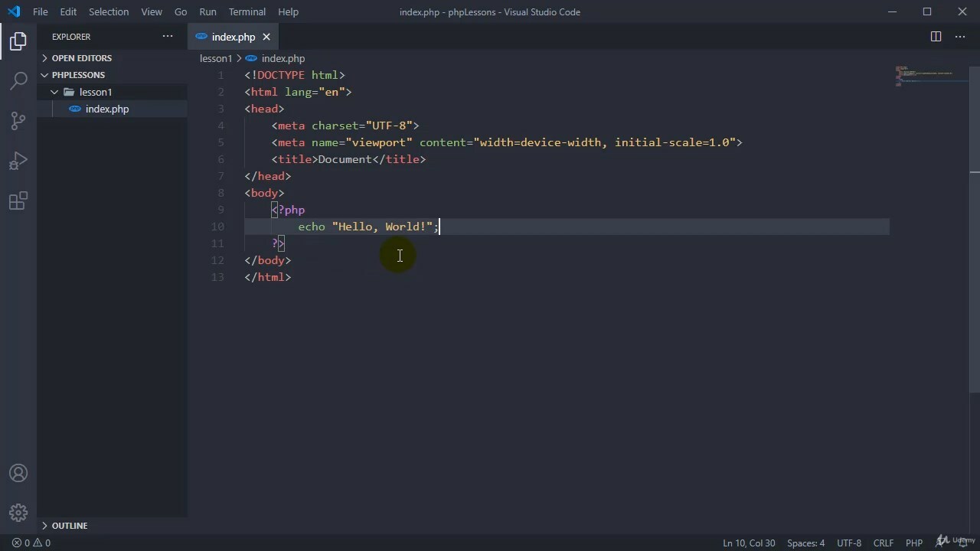The height and width of the screenshot is (551, 980).
Task: Click the <title>Document</title> line
Action: tap(348, 159)
